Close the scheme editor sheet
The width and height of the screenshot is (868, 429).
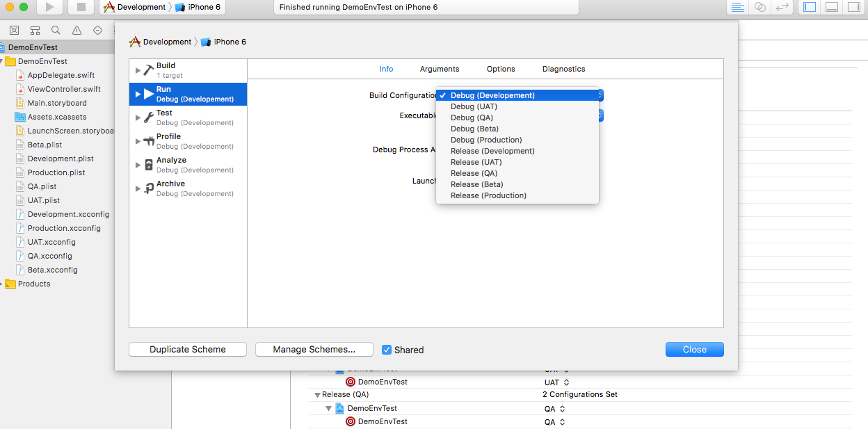694,350
